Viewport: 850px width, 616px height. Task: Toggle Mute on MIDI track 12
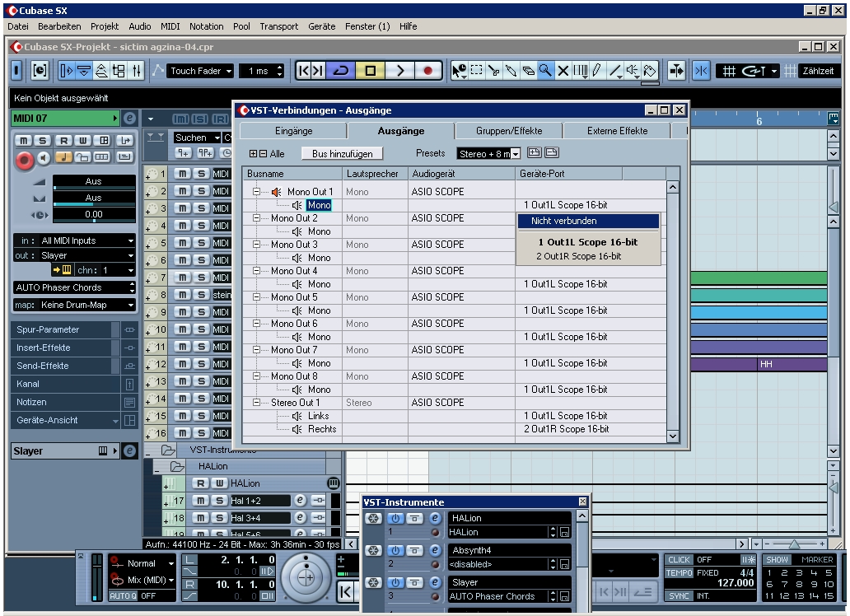pyautogui.click(x=183, y=364)
